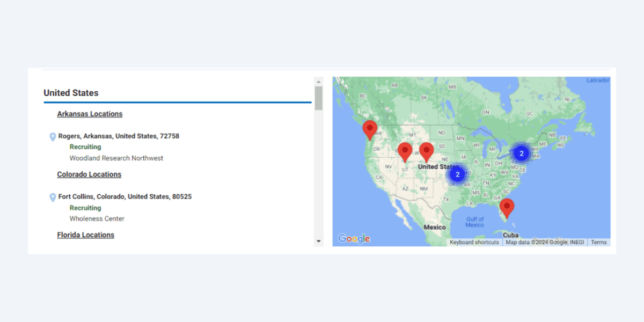The width and height of the screenshot is (644, 322).
Task: Open the blue cluster marker near Oklahoma
Action: pyautogui.click(x=457, y=174)
